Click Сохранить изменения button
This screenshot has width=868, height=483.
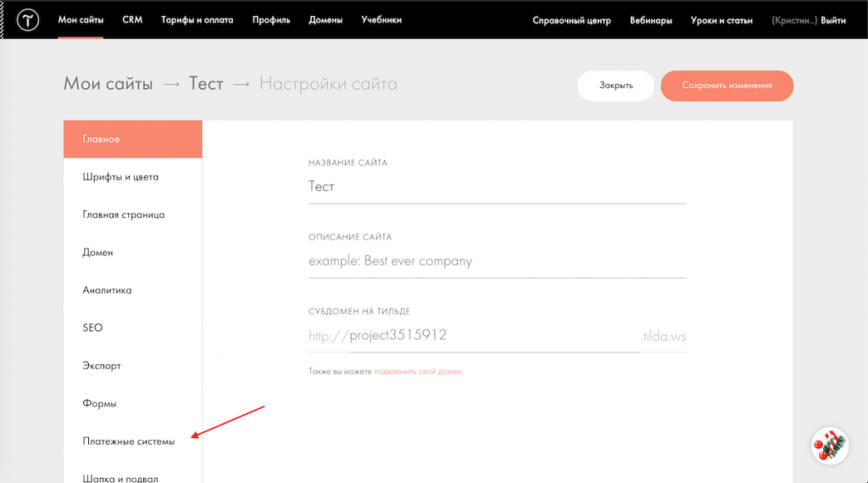click(726, 86)
